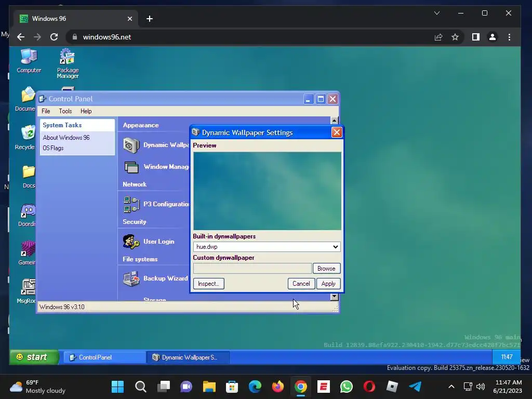Click the Browse button for custom dynwallpaper

click(x=326, y=269)
